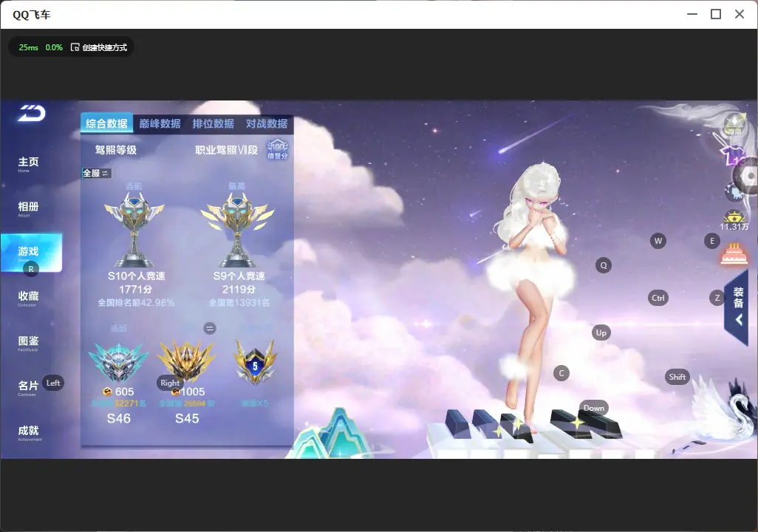This screenshot has height=532, width=758.
Task: Click the Q key overlay button
Action: (604, 265)
